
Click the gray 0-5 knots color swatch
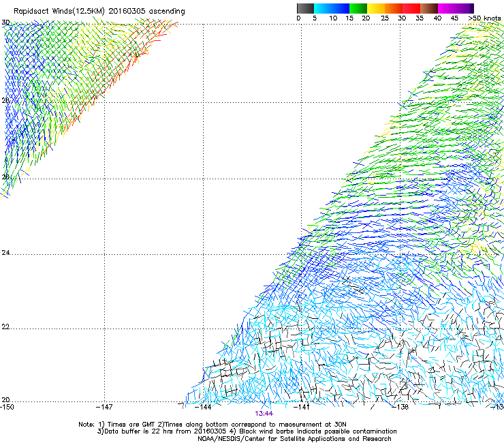click(x=305, y=8)
